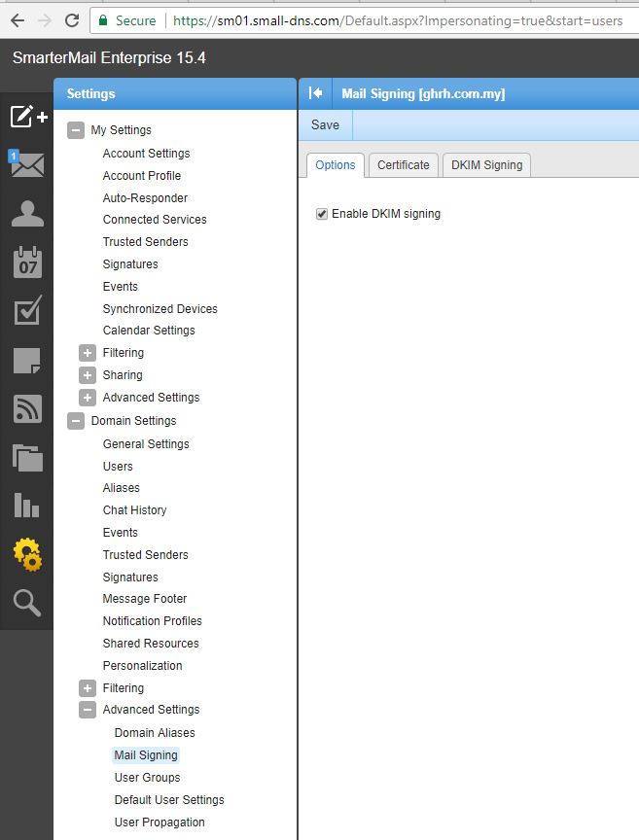Click the compose new message icon
639x840 pixels.
click(27, 117)
